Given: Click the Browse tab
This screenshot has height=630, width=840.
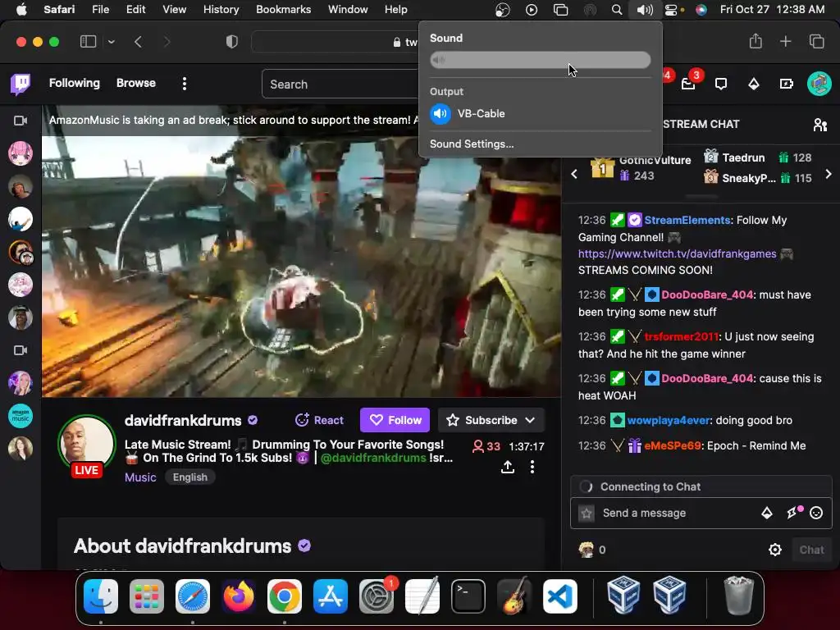Looking at the screenshot, I should [x=136, y=83].
